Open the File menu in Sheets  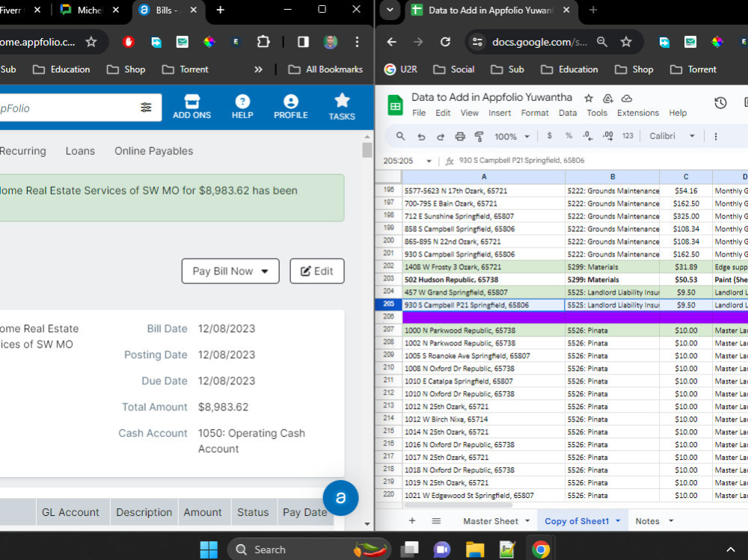(x=419, y=113)
